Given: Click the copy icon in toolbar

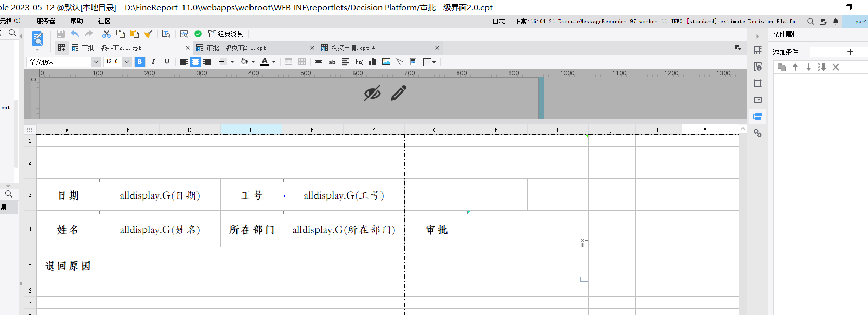Looking at the screenshot, I should point(121,34).
